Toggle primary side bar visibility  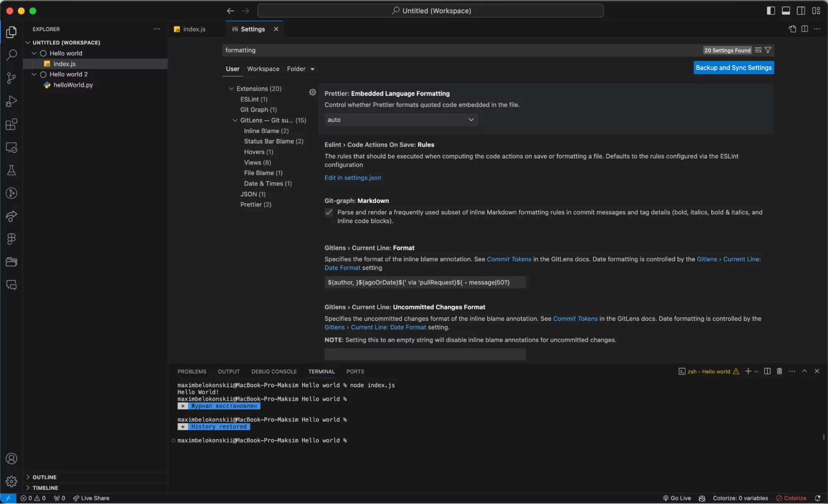(x=770, y=11)
